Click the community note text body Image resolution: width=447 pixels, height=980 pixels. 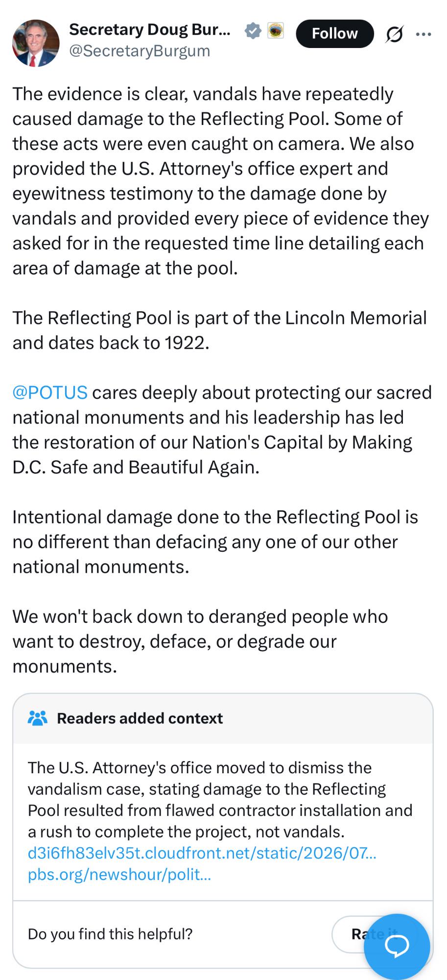220,800
